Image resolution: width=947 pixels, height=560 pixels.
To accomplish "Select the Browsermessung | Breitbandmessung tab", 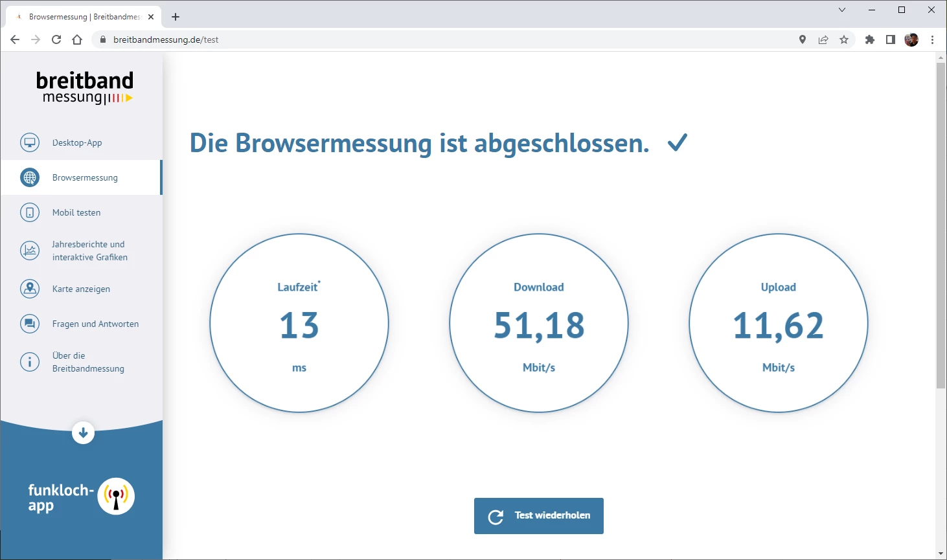I will (x=84, y=17).
